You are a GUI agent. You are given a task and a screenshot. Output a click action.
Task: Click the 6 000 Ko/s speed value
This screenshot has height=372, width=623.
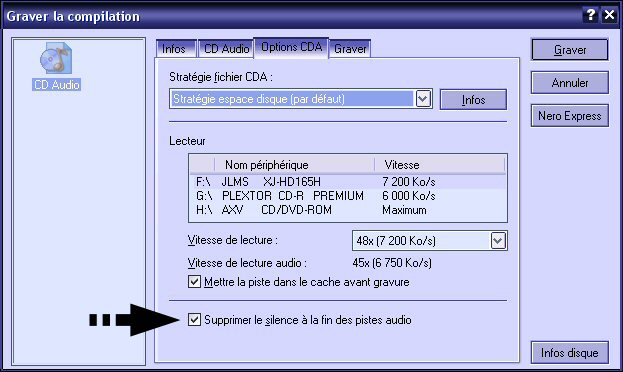click(x=408, y=196)
